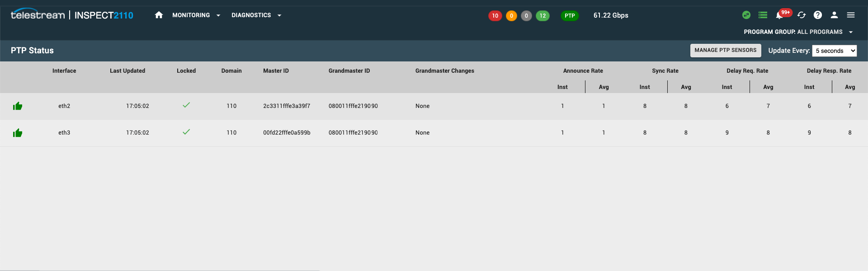Click Manage PTP Sensors button

coord(726,50)
